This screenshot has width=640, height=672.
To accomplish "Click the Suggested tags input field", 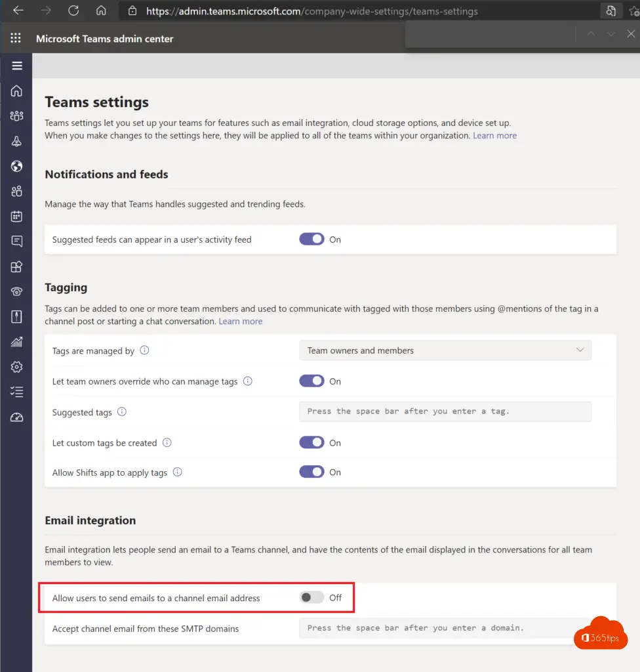I will coord(445,411).
